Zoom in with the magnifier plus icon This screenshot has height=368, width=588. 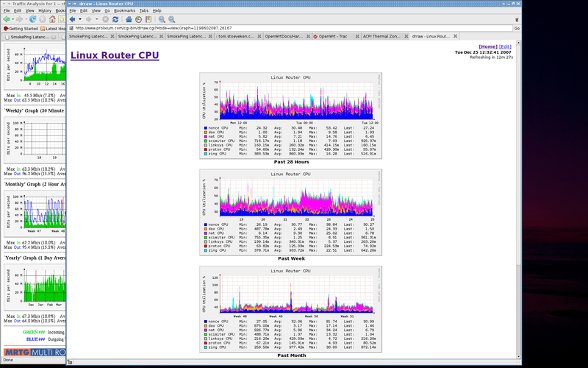171,19
